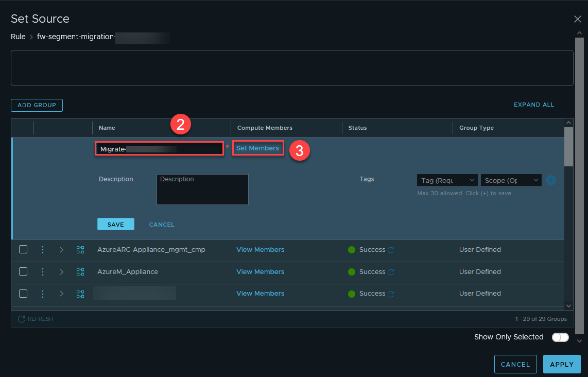Click the group icon beside AzureARC-Appliance_mgmt_cmp
Image resolution: width=588 pixels, height=377 pixels.
tap(80, 250)
